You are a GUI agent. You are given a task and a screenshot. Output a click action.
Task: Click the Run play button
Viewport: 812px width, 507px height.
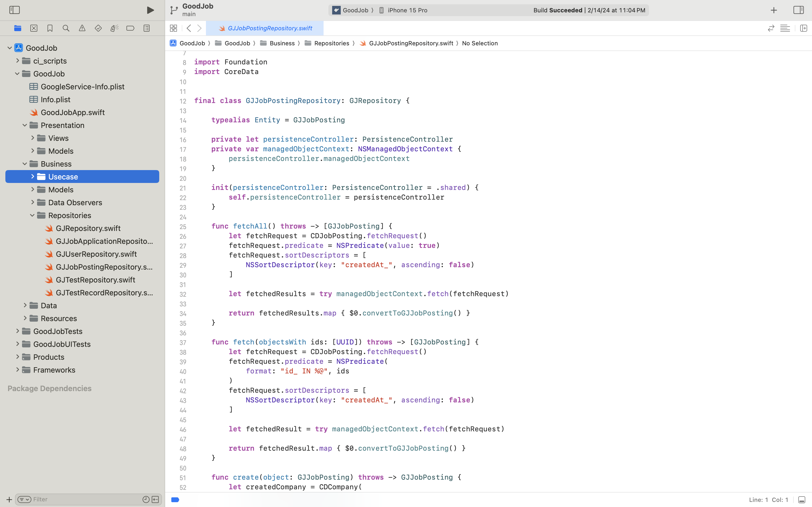pos(150,10)
